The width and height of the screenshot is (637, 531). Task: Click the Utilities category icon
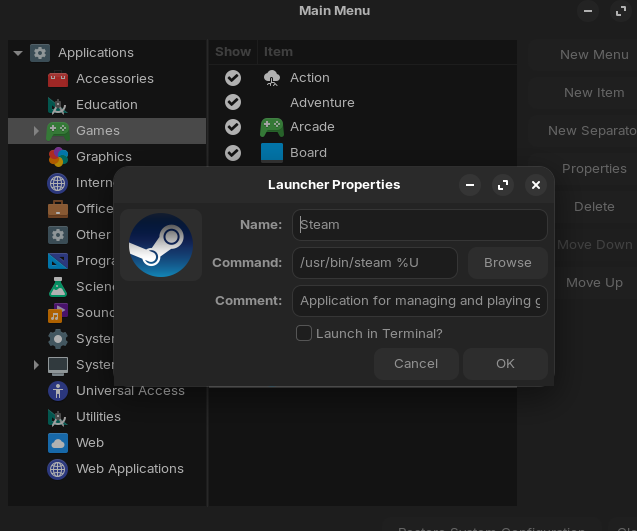tap(58, 417)
